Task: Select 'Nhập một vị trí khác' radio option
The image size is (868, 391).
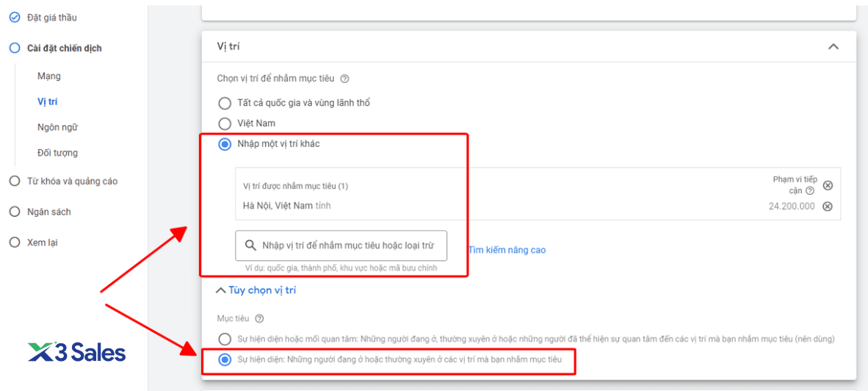Action: pyautogui.click(x=225, y=144)
